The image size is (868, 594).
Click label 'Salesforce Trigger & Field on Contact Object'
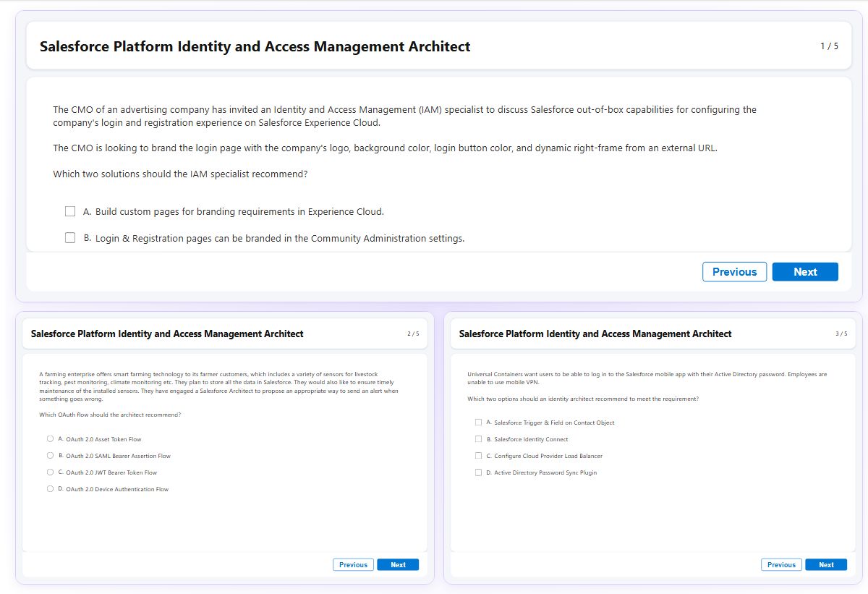tap(554, 423)
